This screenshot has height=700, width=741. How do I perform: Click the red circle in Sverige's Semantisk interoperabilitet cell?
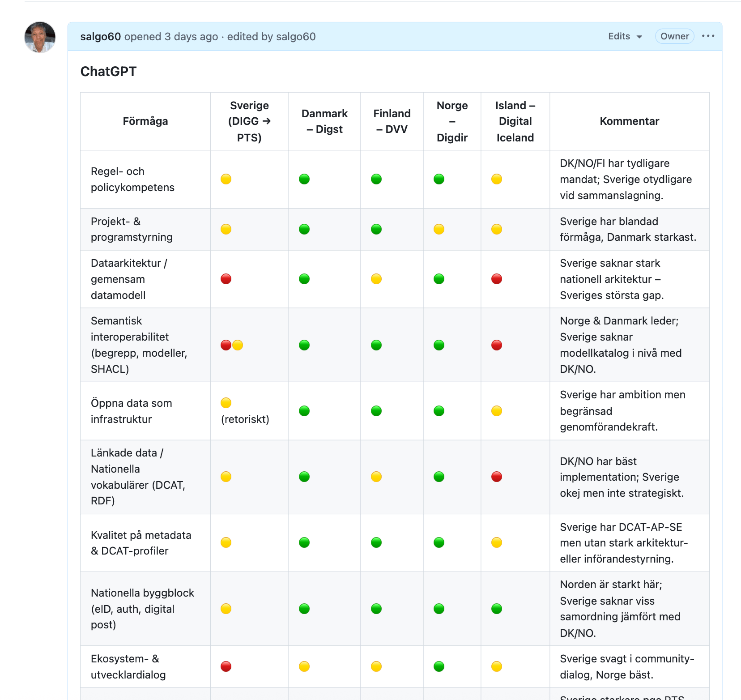point(226,345)
